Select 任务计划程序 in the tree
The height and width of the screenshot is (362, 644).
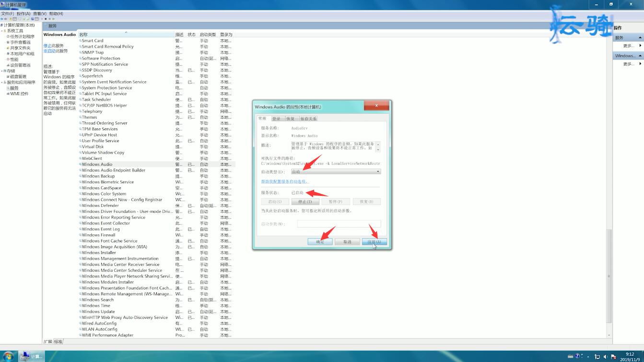tap(23, 36)
